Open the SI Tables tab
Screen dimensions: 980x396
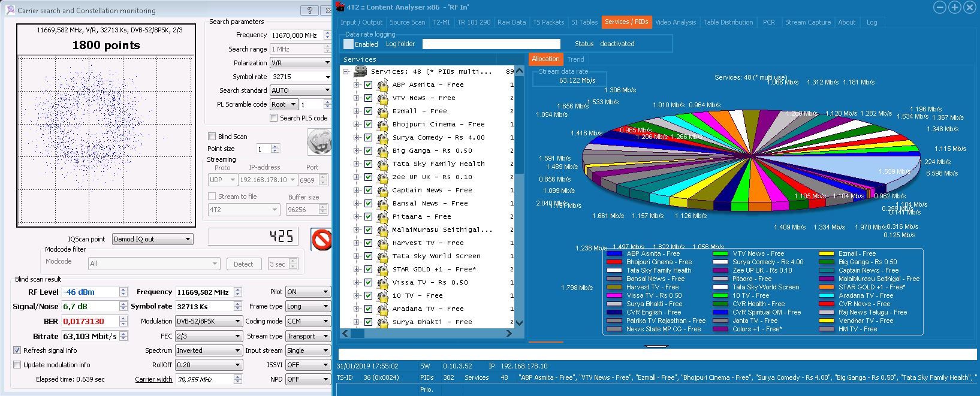[584, 22]
